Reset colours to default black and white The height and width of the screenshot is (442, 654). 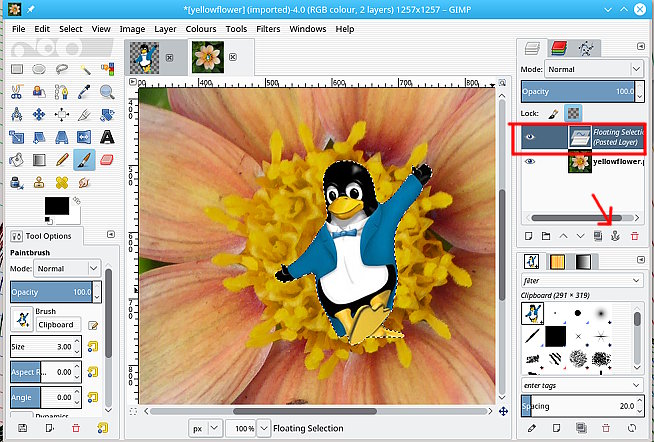(48, 219)
